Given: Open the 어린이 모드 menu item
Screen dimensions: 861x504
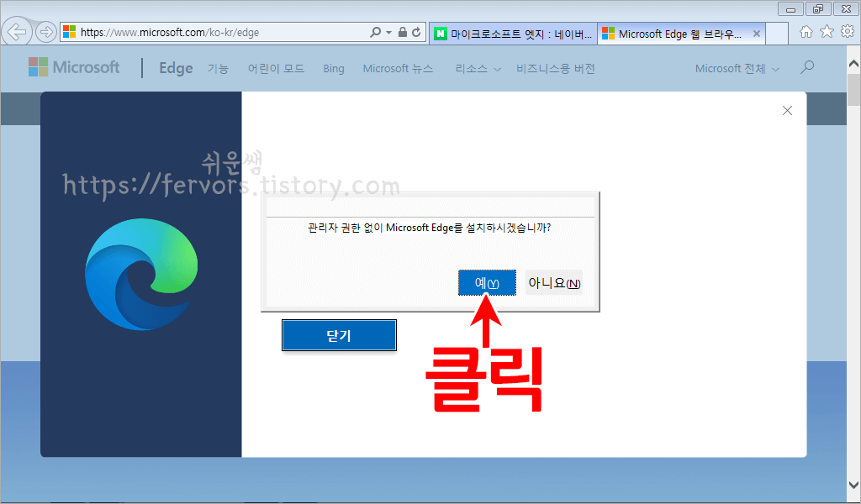Looking at the screenshot, I should coord(276,69).
